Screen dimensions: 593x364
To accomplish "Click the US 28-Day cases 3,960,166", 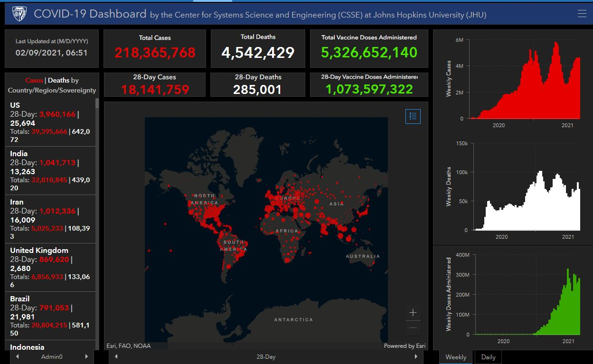I will coord(57,114).
